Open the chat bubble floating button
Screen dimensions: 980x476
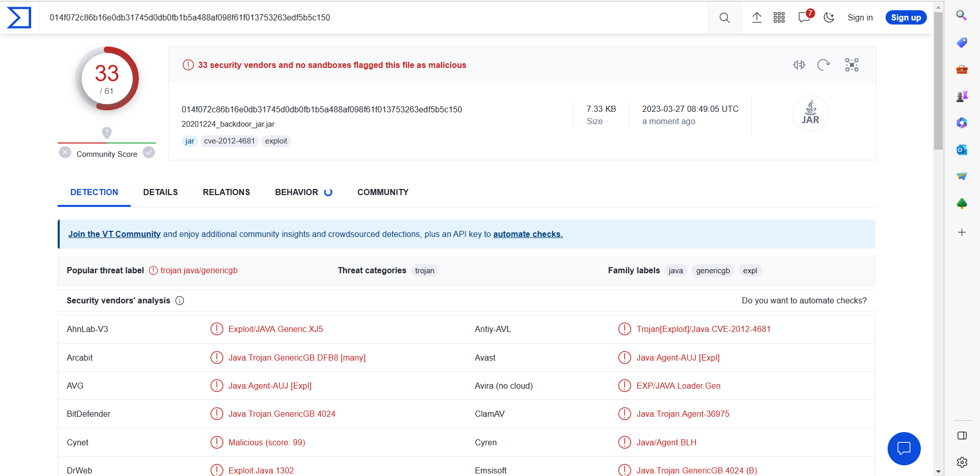[904, 448]
